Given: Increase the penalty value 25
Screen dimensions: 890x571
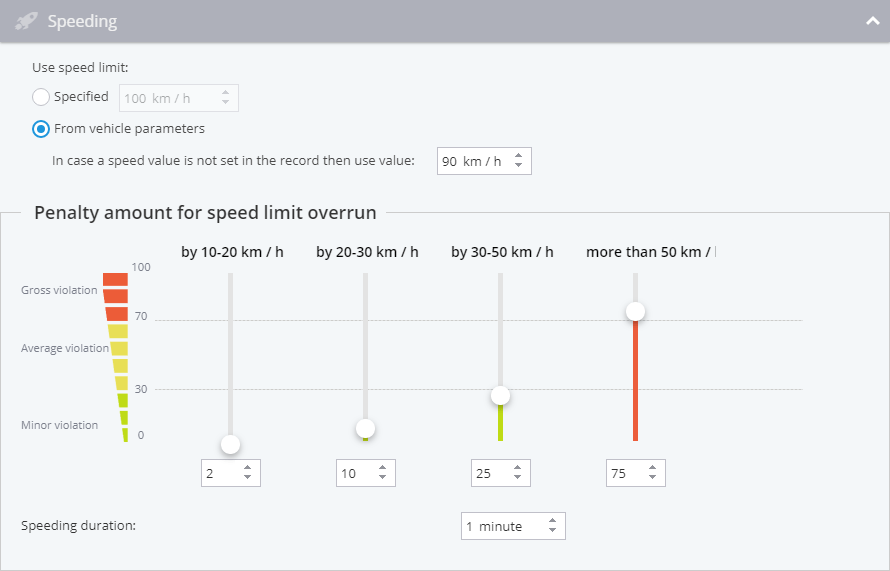Looking at the screenshot, I should pos(518,468).
